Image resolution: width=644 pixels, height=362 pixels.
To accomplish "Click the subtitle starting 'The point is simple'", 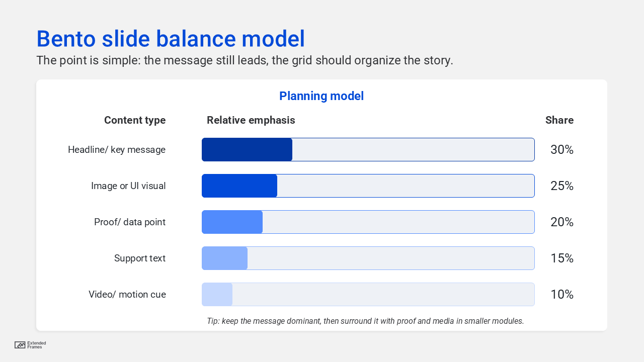I will coord(245,60).
